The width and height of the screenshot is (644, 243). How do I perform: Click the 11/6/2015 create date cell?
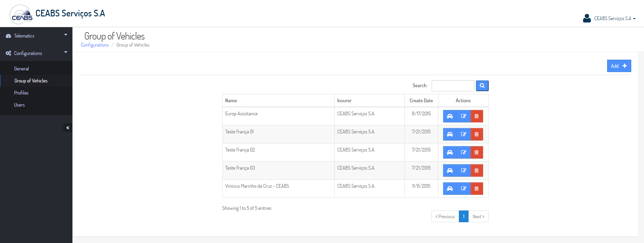(421, 189)
